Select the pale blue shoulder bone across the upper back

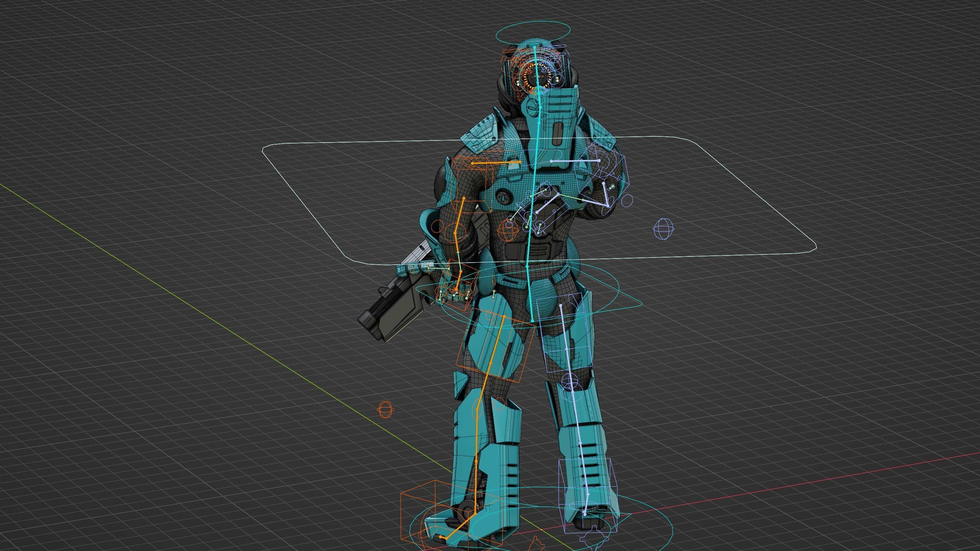tap(575, 161)
